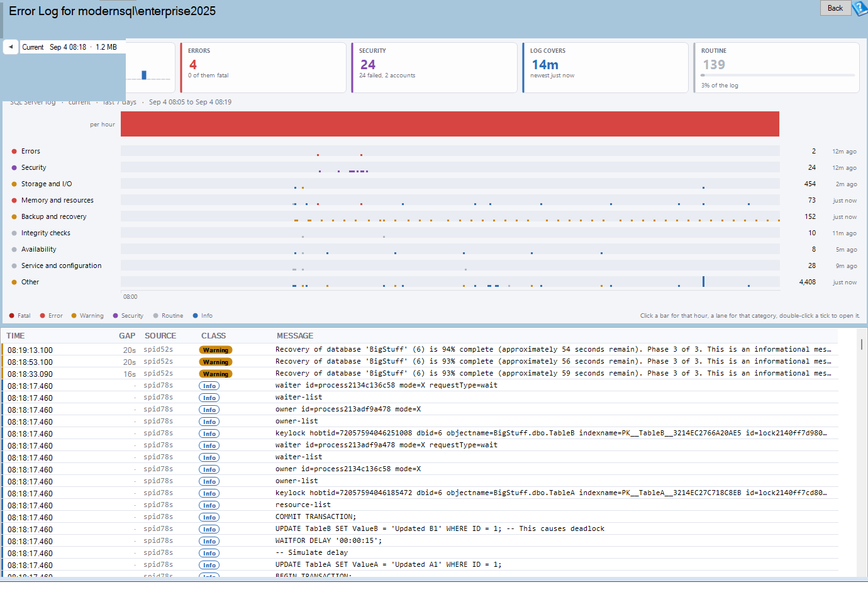Click the tall blue tick in Other lane

[x=703, y=282]
